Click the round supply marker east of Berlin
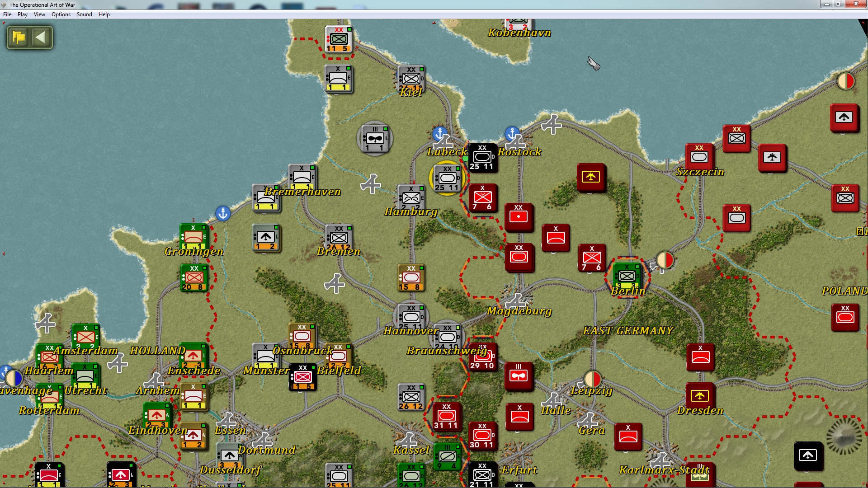 click(x=665, y=260)
